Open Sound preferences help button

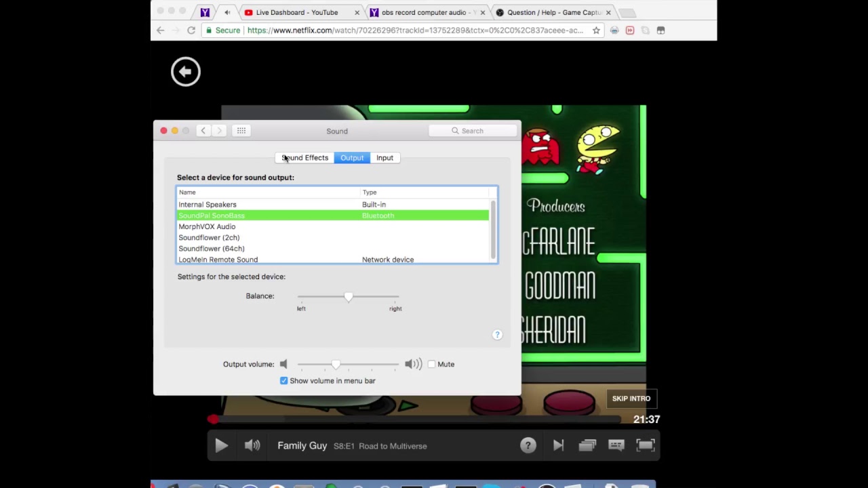coord(497,335)
